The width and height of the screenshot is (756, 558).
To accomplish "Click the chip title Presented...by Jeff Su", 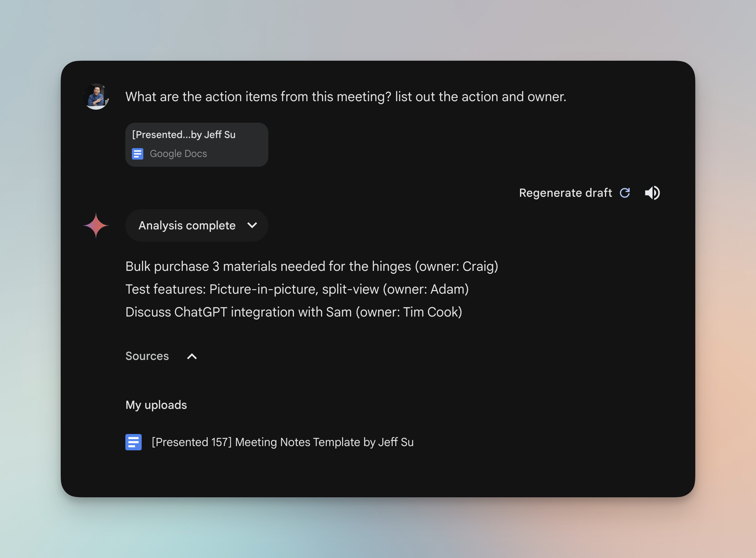I will [x=184, y=135].
